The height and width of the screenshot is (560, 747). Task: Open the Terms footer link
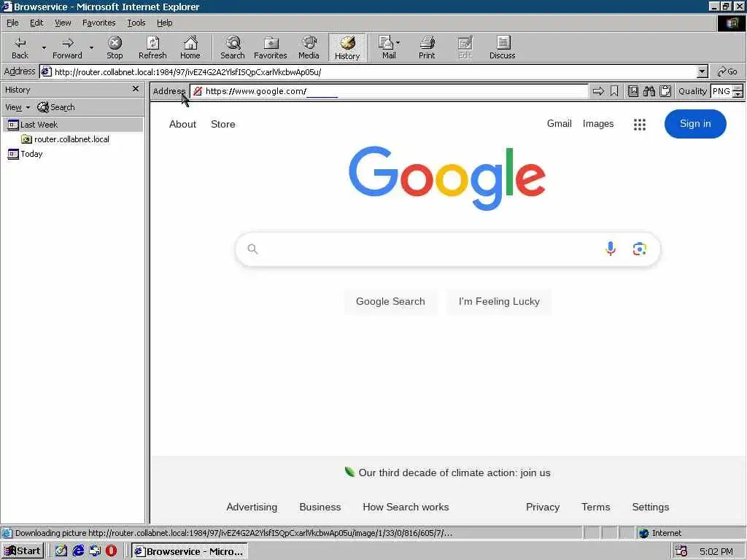click(x=595, y=507)
